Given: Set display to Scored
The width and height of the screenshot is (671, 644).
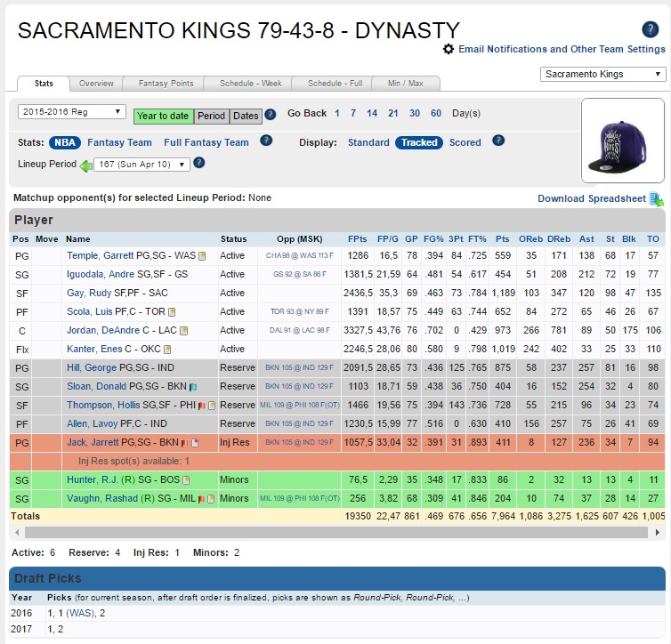Looking at the screenshot, I should pos(465,142).
